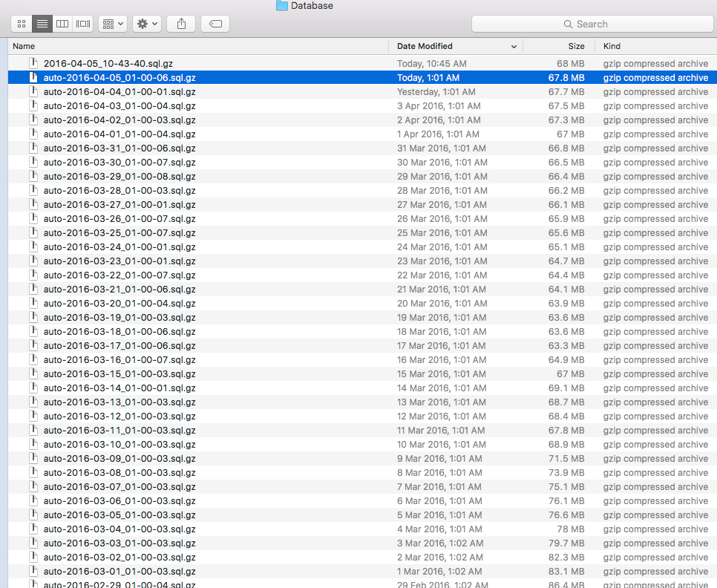Click date 'Today, 10:45 AM'

tap(432, 64)
